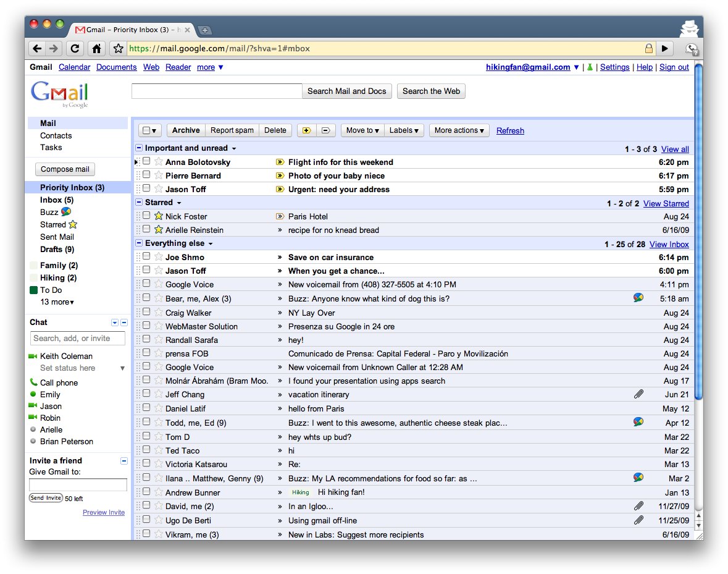Click the Compose mail button

[x=65, y=169]
